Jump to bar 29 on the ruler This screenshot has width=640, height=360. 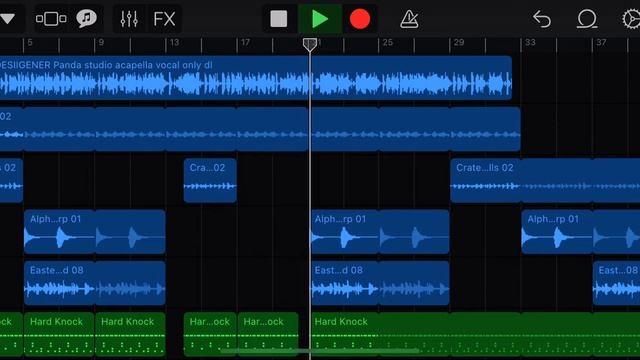tap(459, 42)
